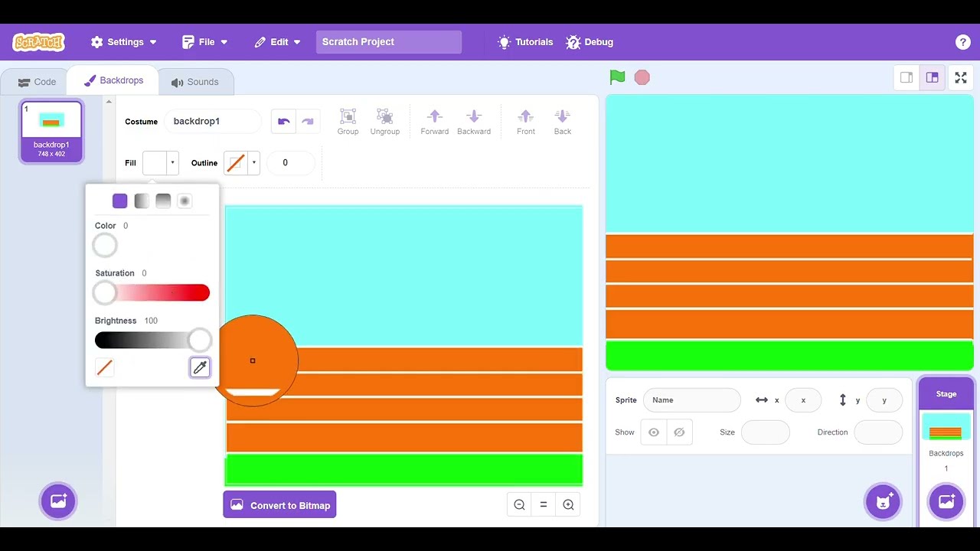Viewport: 980px width, 551px height.
Task: Select the solid fill style
Action: click(x=119, y=201)
